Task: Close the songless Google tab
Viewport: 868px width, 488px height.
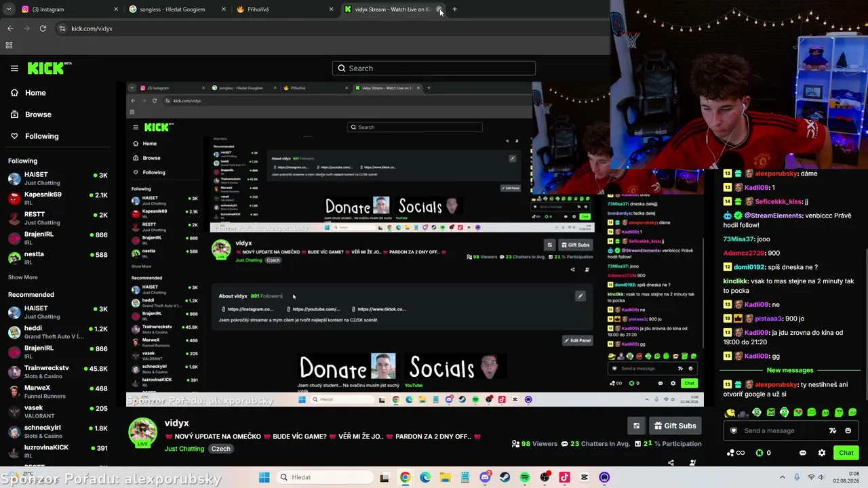Action: point(224,9)
